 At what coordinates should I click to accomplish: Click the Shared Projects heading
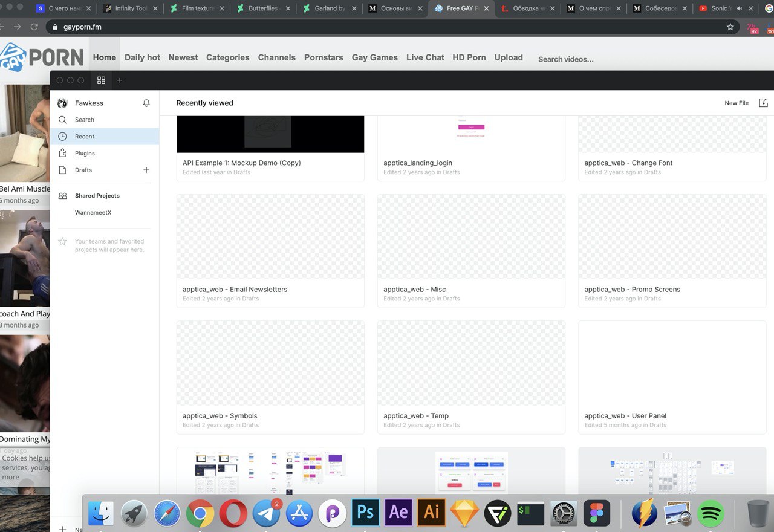click(x=97, y=196)
